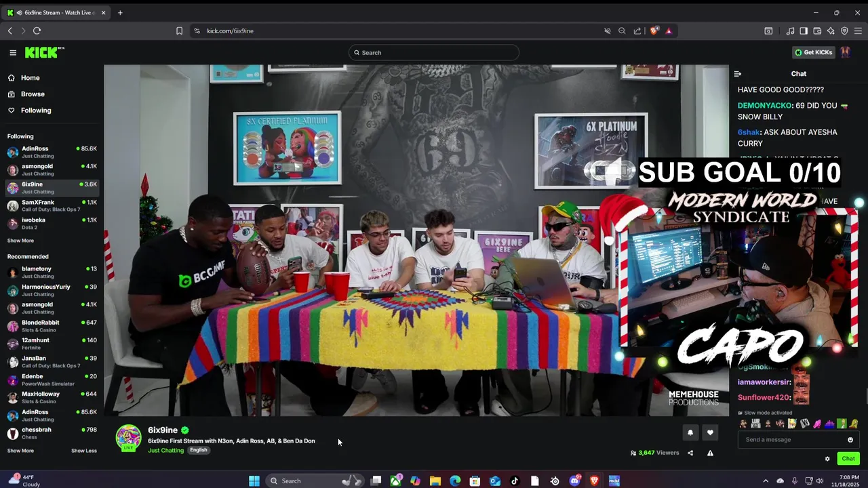The height and width of the screenshot is (488, 868).
Task: Open Browse in sidebar
Action: (32, 94)
